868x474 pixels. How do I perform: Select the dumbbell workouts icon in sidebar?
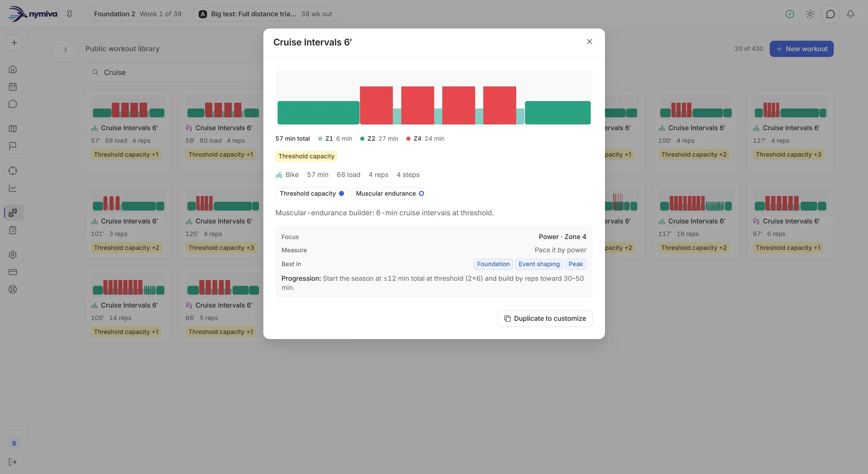[x=13, y=213]
